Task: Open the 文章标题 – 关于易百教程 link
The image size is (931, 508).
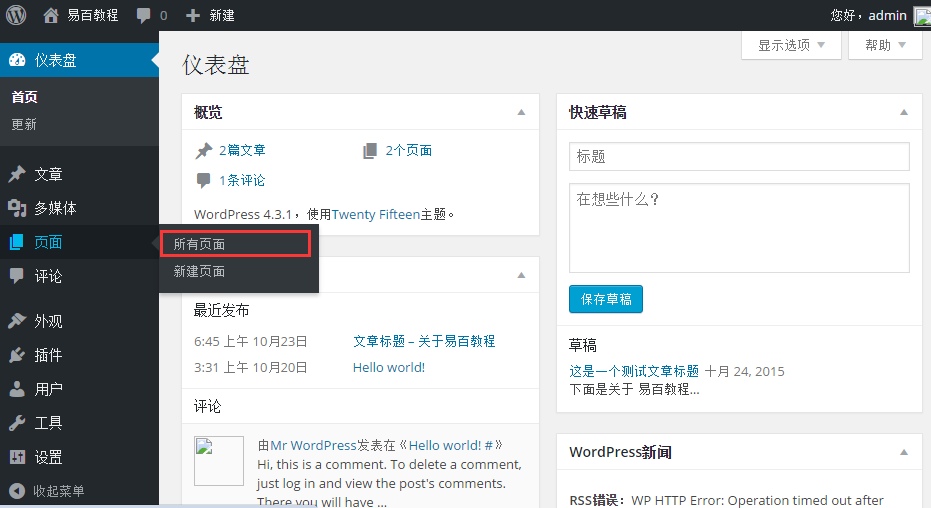Action: coord(424,341)
